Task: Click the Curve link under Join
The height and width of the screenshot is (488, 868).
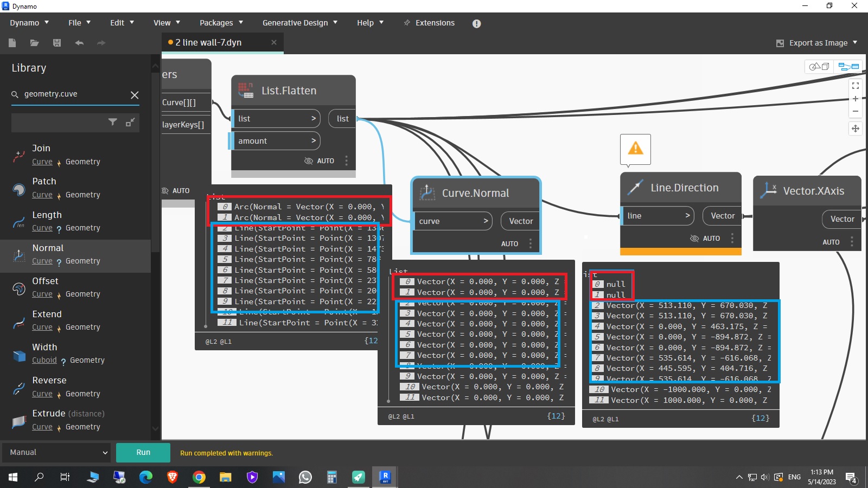Action: [x=42, y=162]
